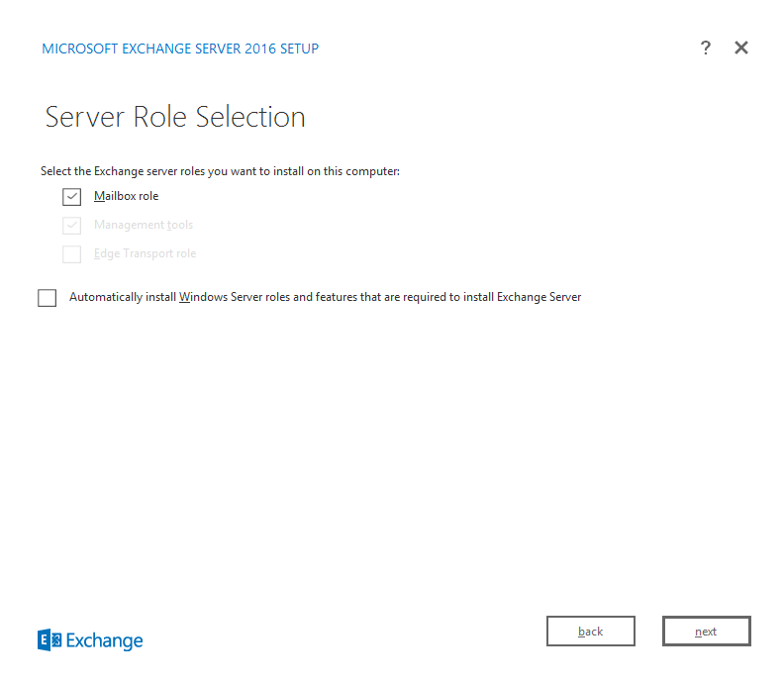
Task: Uncheck the Mailbox role checkbox
Action: click(71, 197)
